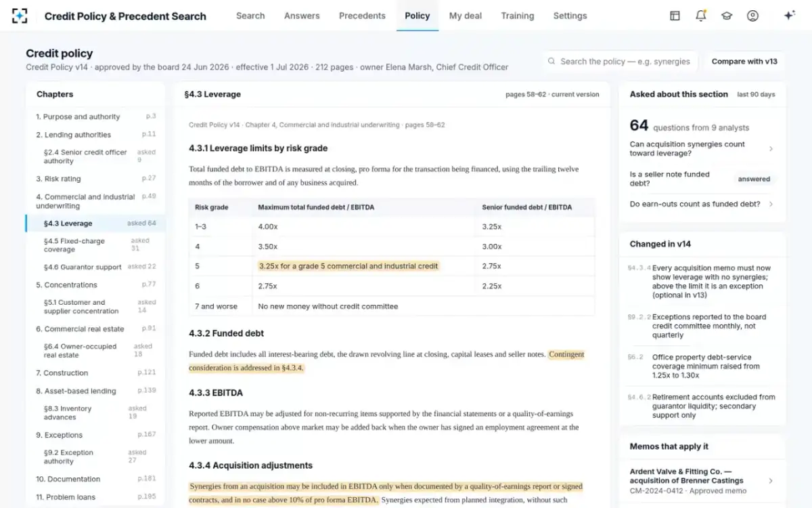This screenshot has height=508, width=812.
Task: Open §4.6.2 retirement accounts change
Action: (702, 406)
